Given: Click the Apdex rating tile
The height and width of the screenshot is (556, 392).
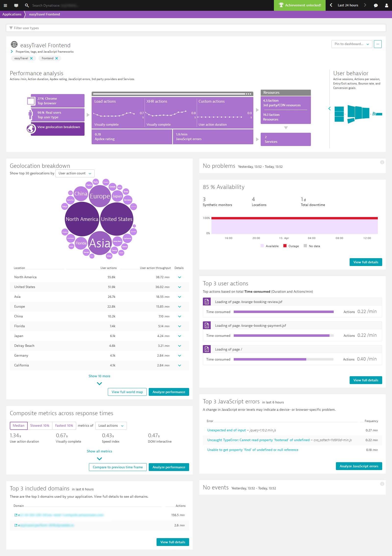Looking at the screenshot, I should point(132,137).
